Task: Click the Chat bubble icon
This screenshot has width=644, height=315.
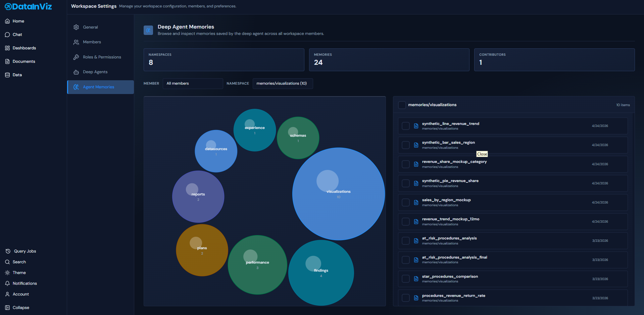Action: (x=7, y=35)
